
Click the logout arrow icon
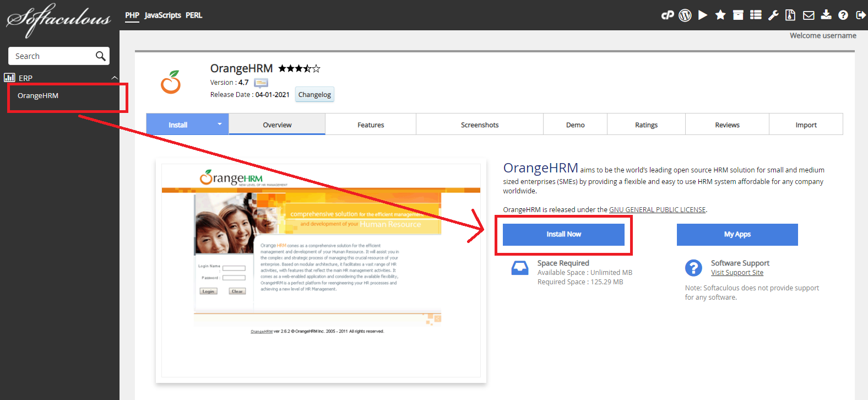(860, 15)
